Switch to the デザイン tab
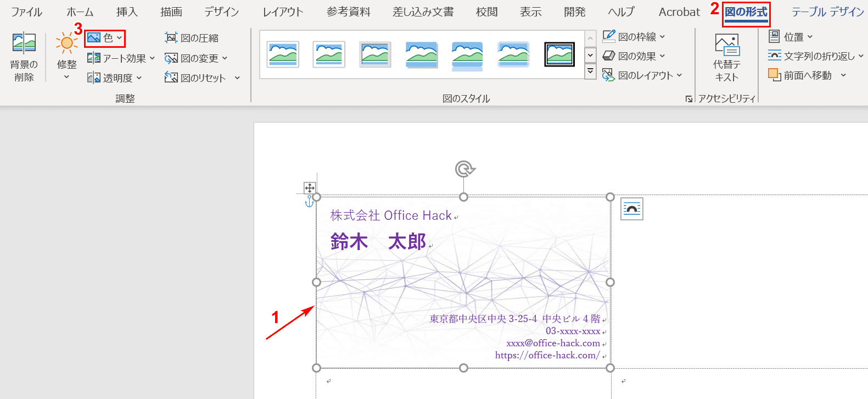 point(222,12)
